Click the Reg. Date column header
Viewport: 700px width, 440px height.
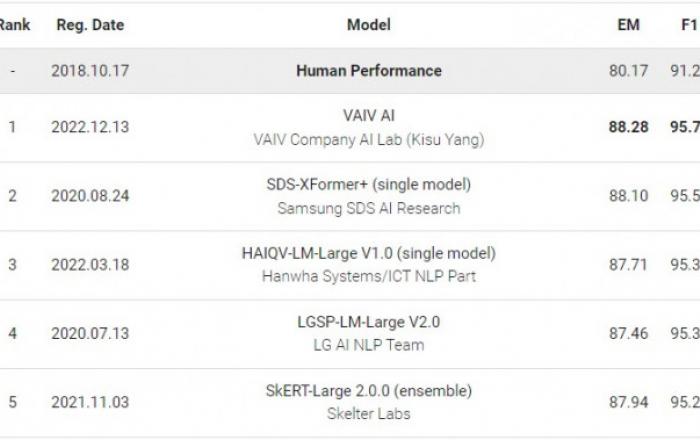[x=90, y=25]
